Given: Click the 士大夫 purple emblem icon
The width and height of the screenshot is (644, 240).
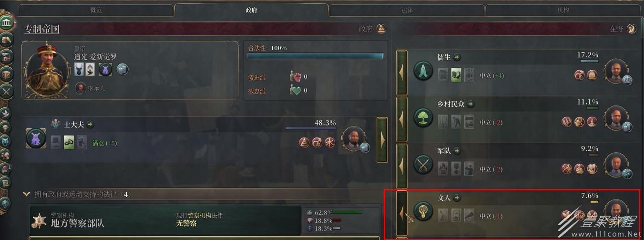Looking at the screenshot, I should click(35, 138).
